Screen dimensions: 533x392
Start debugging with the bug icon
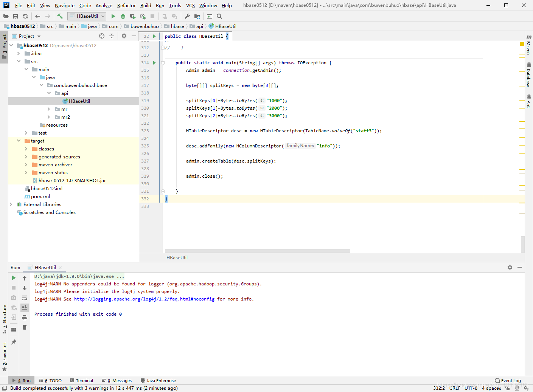pyautogui.click(x=123, y=16)
